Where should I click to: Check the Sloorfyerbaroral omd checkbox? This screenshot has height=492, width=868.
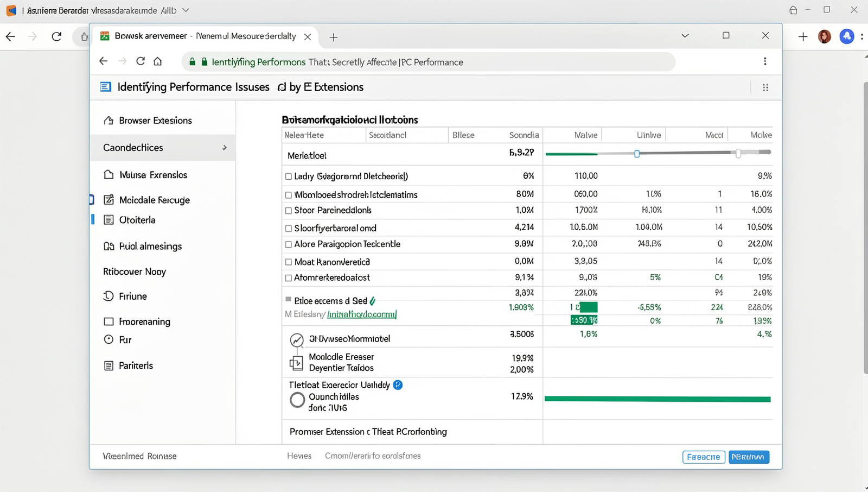point(289,229)
